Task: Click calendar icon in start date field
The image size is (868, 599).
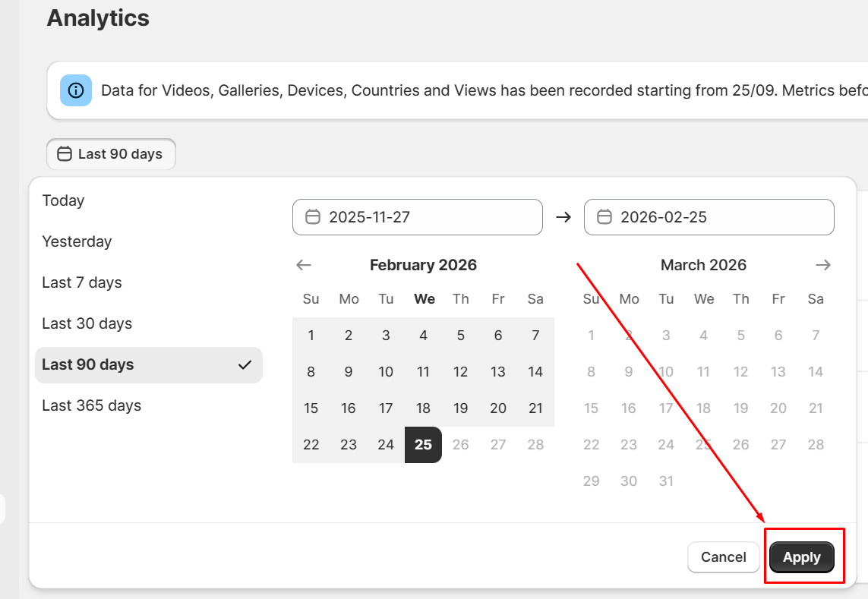Action: click(x=313, y=217)
